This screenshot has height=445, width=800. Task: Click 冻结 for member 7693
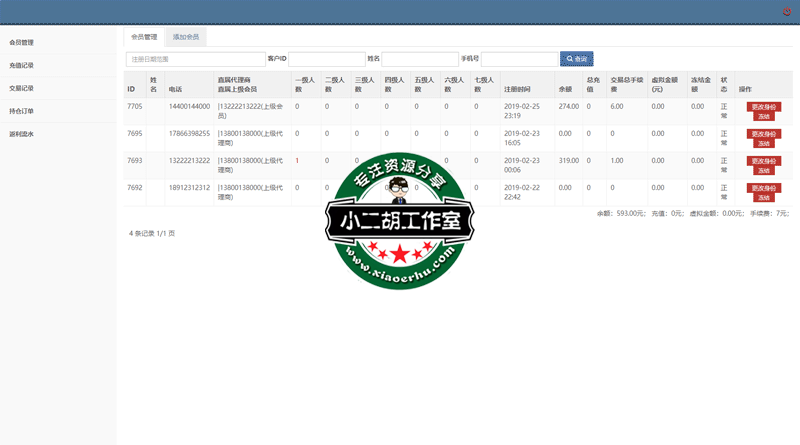click(x=764, y=170)
